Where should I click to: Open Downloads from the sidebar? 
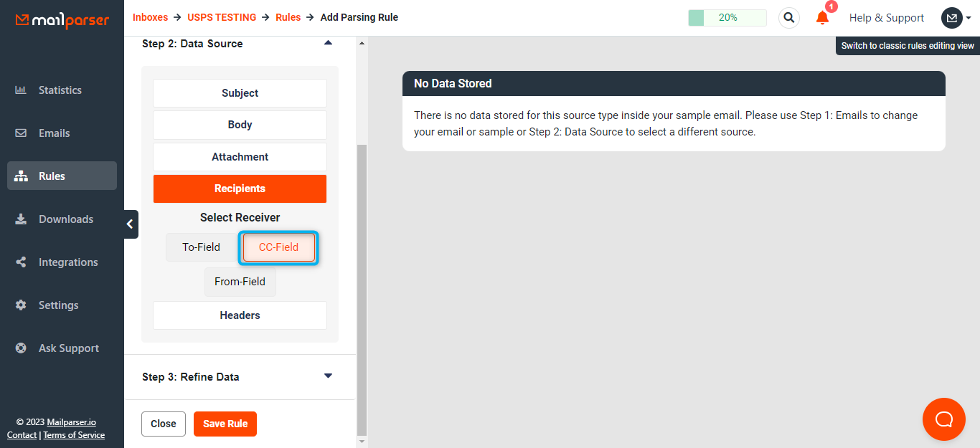point(65,219)
